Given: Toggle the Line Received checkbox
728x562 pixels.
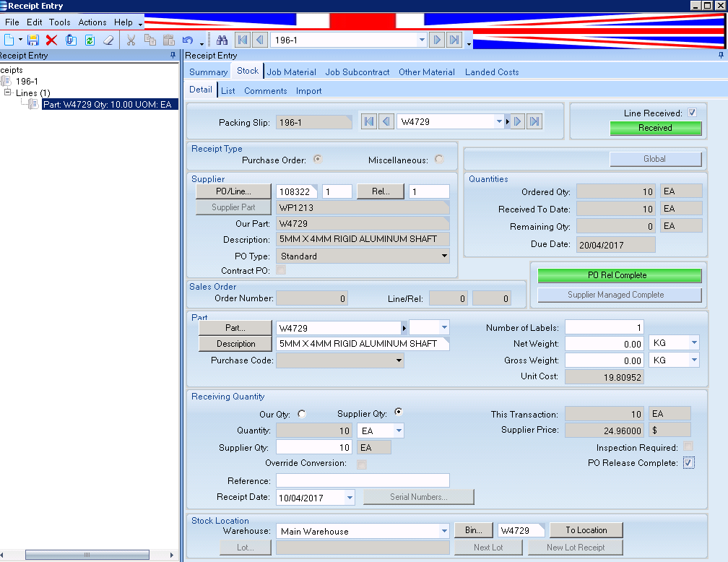Looking at the screenshot, I should [692, 113].
